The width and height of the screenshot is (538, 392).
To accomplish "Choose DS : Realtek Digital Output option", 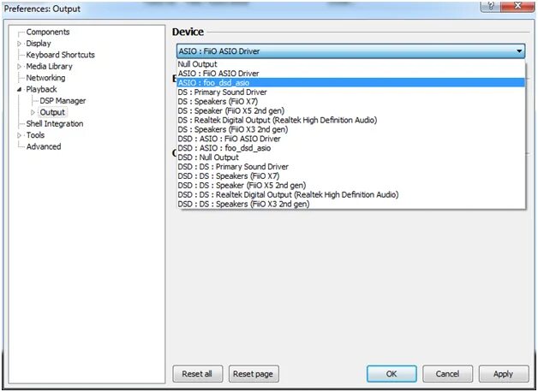I will click(351, 120).
